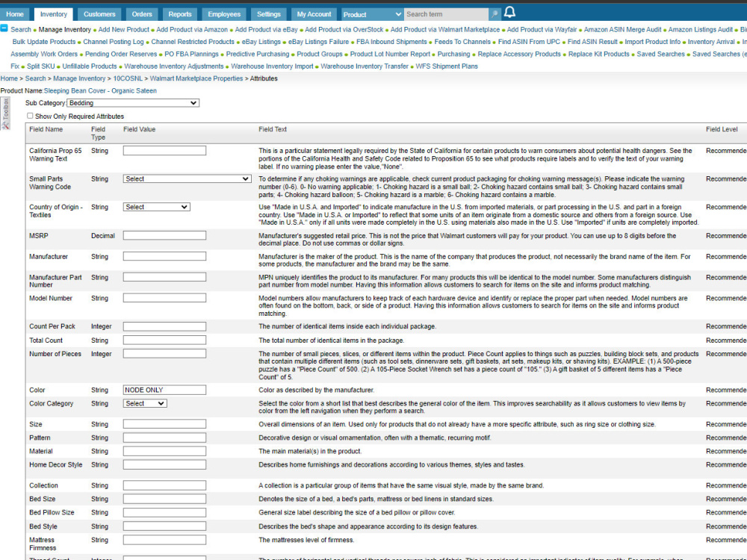Click the Home Decor Style field
The height and width of the screenshot is (560, 747).
point(164,464)
